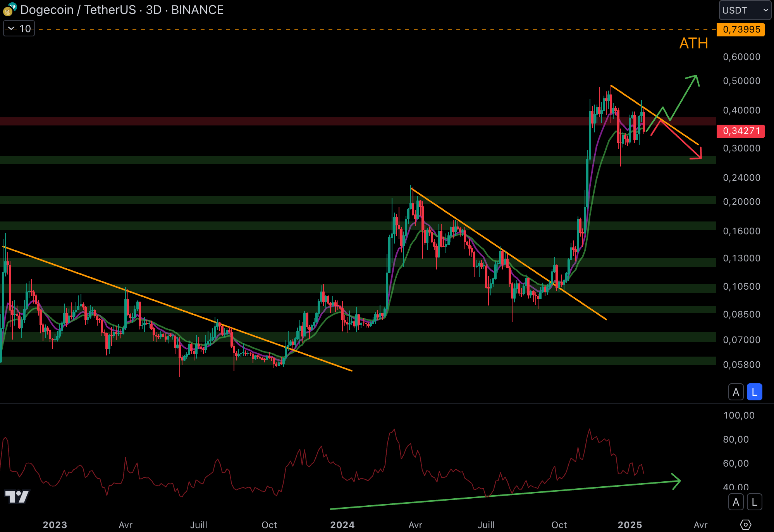
Task: Click the 0,73995 ATH price label
Action: (x=740, y=29)
